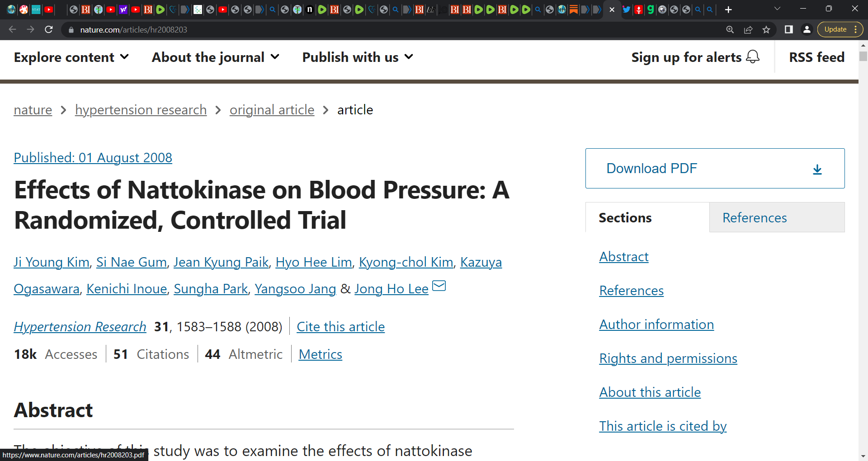The image size is (868, 461).
Task: Bookmark this page with the star icon
Action: coord(766,29)
